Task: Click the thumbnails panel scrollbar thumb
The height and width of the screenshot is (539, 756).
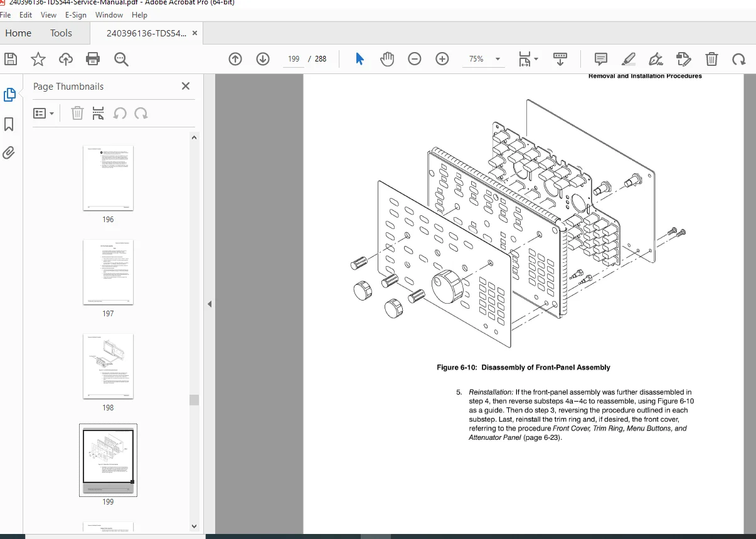Action: pyautogui.click(x=194, y=400)
